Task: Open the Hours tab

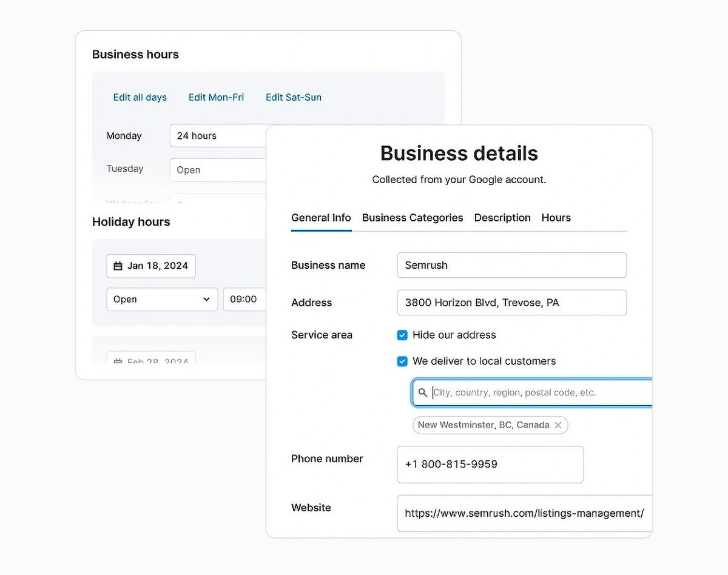Action: [556, 218]
